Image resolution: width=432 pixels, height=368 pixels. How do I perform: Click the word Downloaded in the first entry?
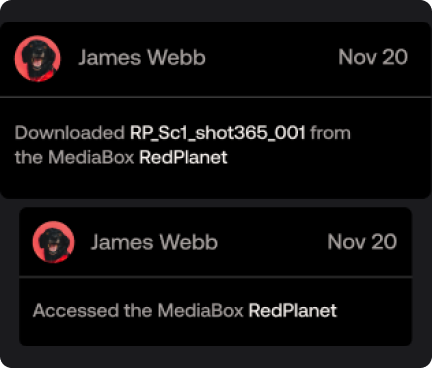coord(70,133)
